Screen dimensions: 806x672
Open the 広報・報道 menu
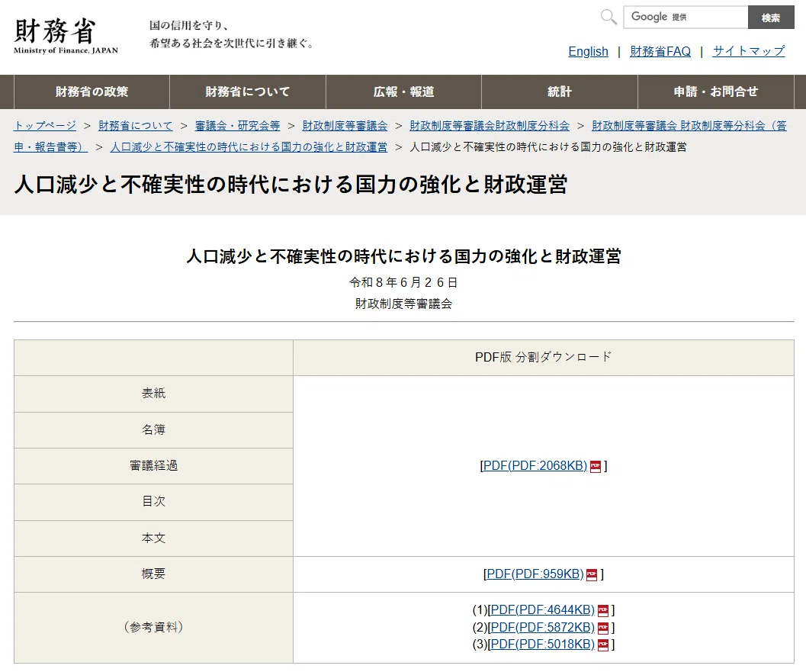point(403,92)
